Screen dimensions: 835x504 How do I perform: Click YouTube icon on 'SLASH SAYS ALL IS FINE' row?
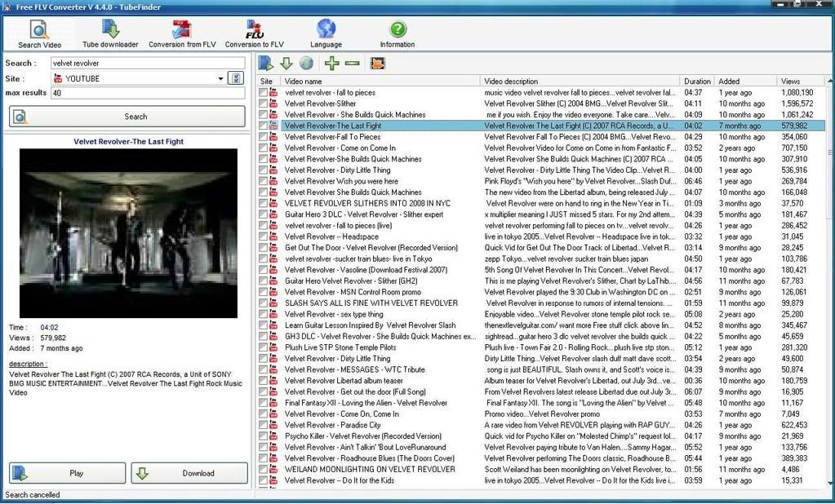273,303
